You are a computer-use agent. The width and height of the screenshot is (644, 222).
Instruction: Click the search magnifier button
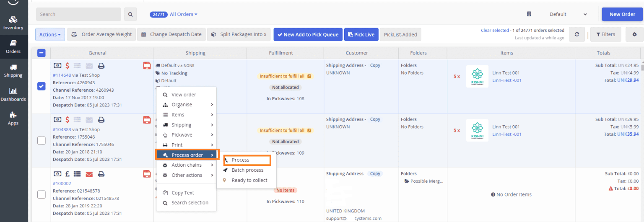click(130, 14)
